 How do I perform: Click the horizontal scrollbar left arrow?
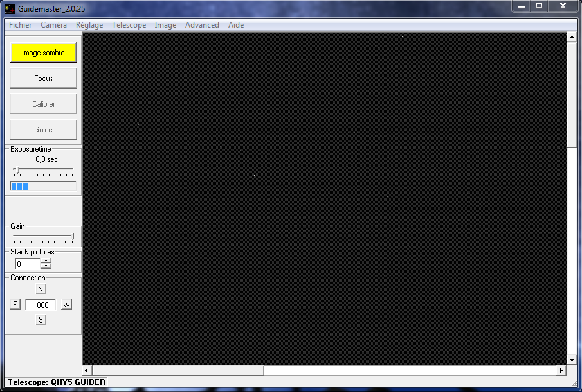point(86,370)
